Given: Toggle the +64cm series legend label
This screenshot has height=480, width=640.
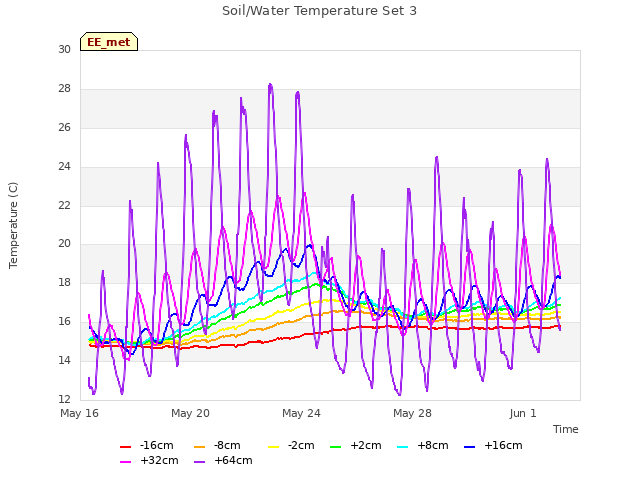Looking at the screenshot, I should click(233, 460).
